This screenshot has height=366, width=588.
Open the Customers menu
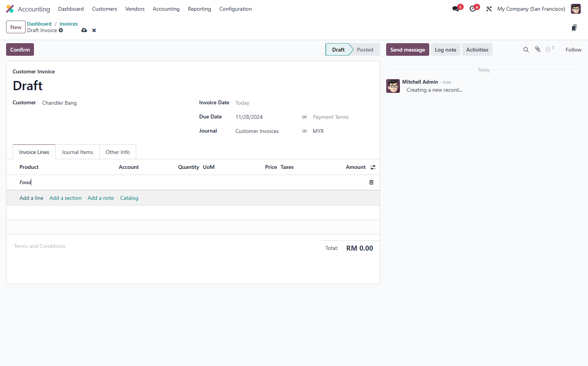pos(105,9)
